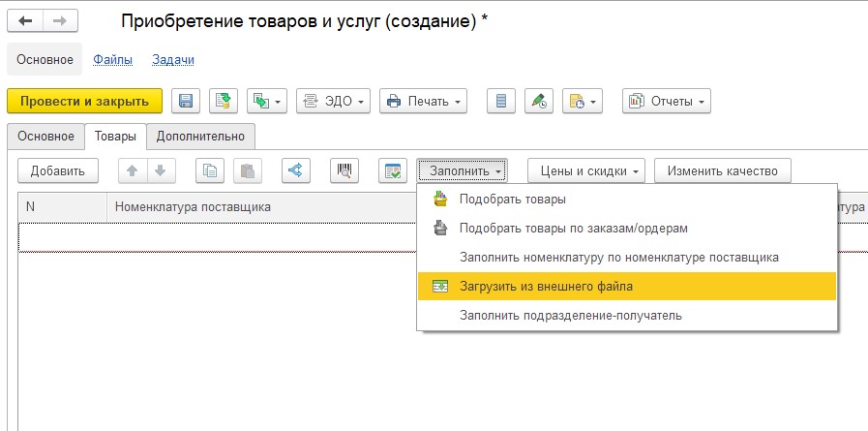The image size is (868, 431).
Task: Choose Подобрать товары from menu
Action: [512, 200]
